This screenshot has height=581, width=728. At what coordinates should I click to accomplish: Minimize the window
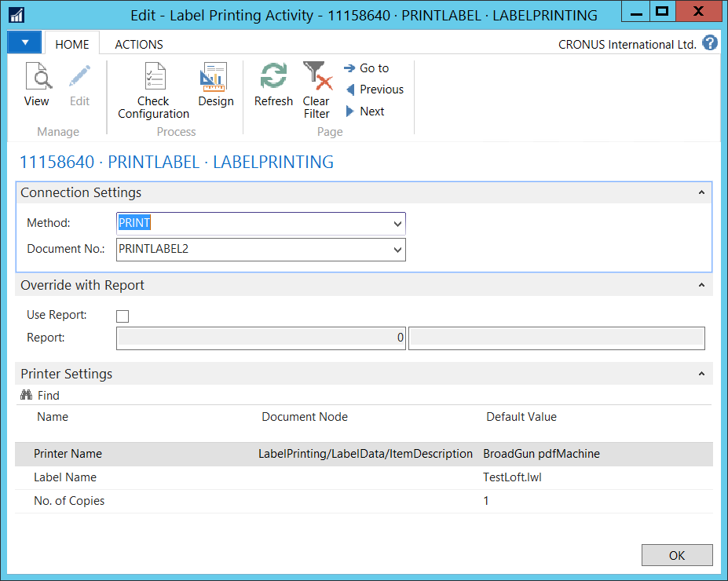tap(636, 12)
